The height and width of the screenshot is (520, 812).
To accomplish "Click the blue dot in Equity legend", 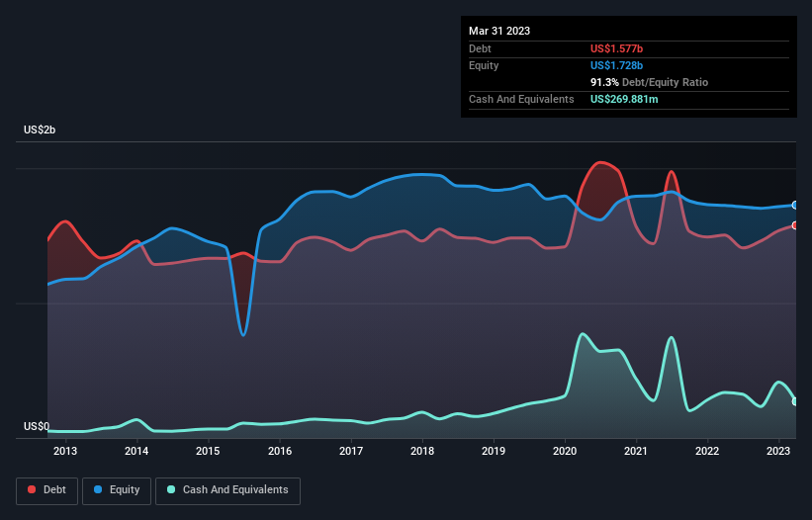I will (98, 489).
